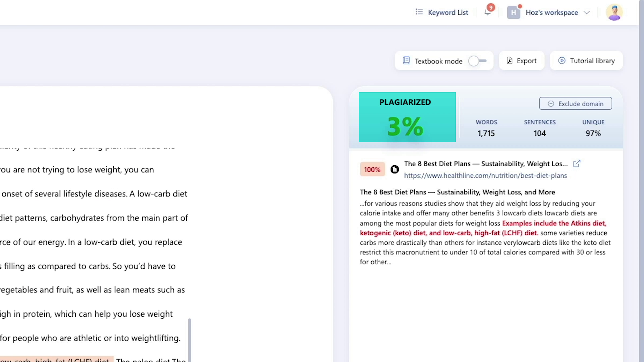Click the Exclude domain button

click(x=576, y=104)
